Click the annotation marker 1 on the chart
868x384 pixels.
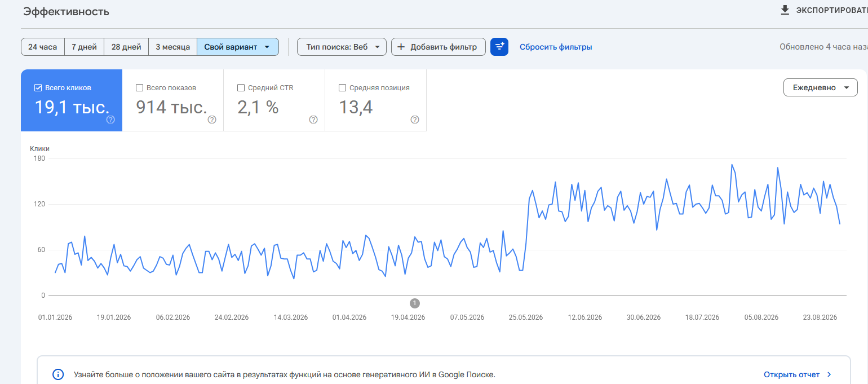point(415,303)
